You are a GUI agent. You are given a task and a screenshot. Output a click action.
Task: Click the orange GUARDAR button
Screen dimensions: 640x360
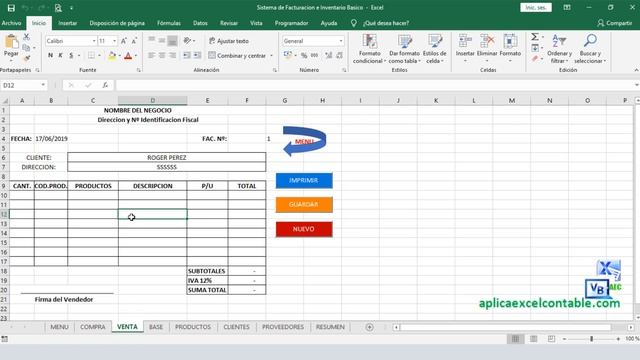[x=304, y=204]
